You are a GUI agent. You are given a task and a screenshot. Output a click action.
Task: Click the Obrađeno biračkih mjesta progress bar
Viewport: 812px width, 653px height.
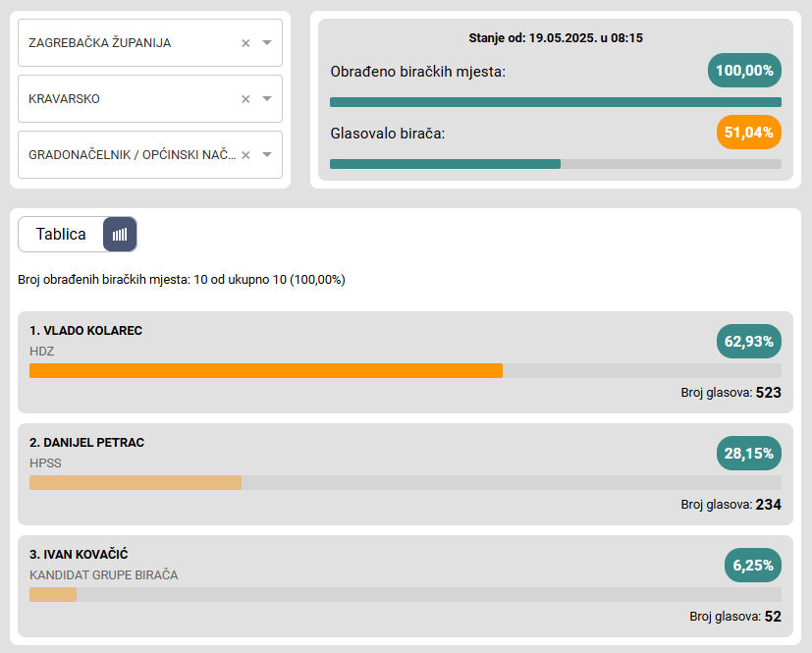[555, 102]
